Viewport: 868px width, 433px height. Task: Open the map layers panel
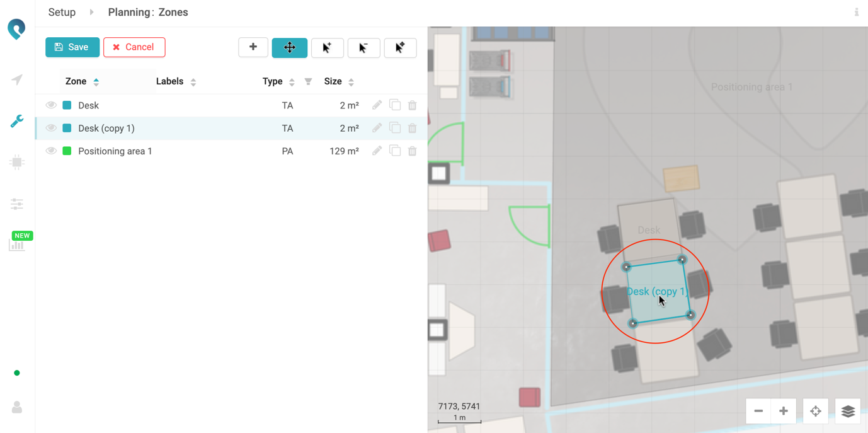848,411
